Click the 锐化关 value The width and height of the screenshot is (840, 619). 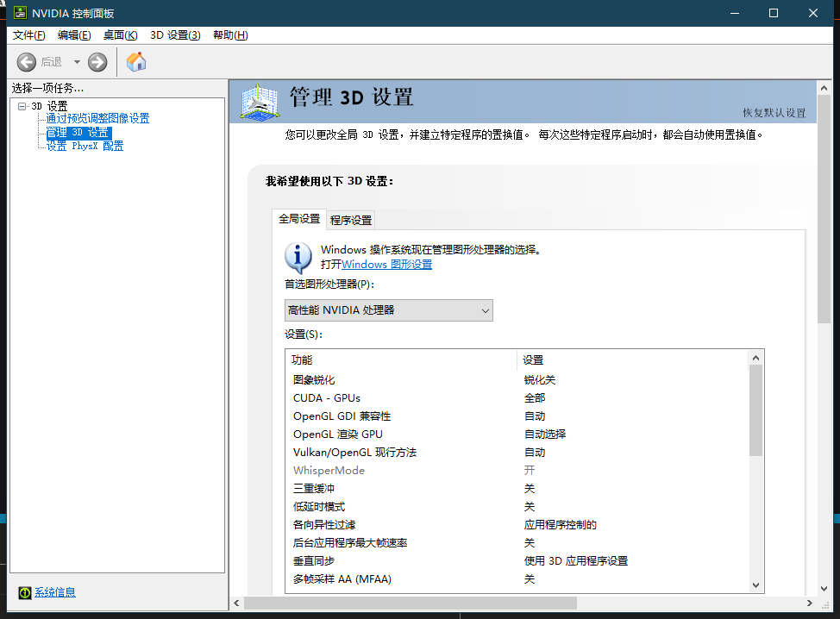(540, 379)
